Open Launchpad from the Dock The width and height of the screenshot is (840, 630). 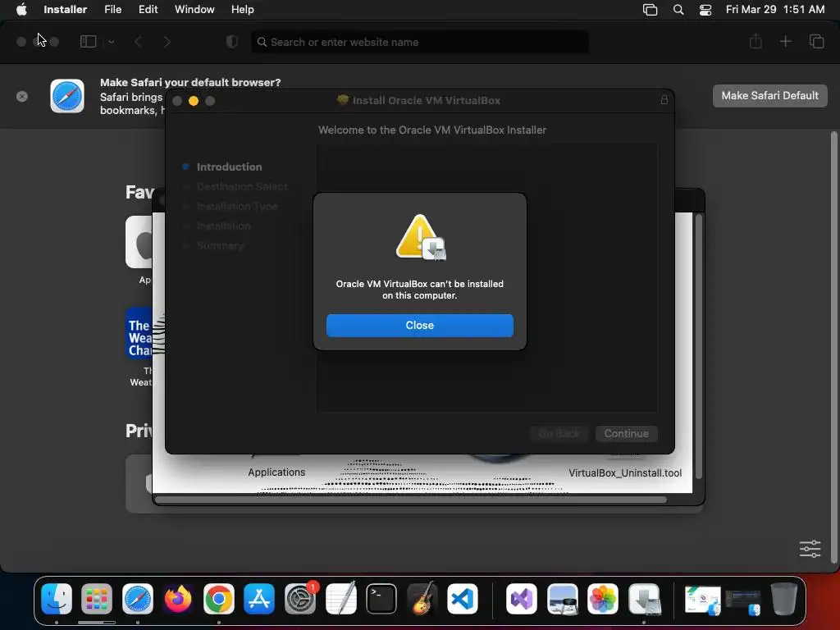pyautogui.click(x=97, y=598)
